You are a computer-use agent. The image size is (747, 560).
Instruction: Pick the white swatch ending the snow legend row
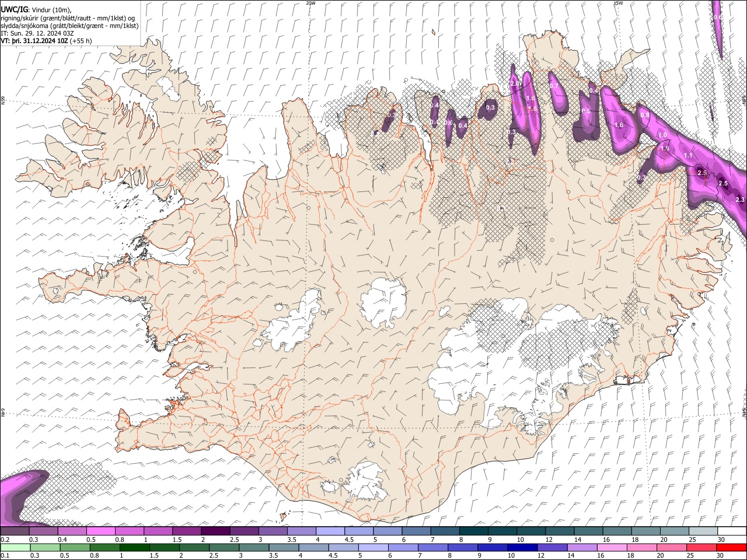731,531
